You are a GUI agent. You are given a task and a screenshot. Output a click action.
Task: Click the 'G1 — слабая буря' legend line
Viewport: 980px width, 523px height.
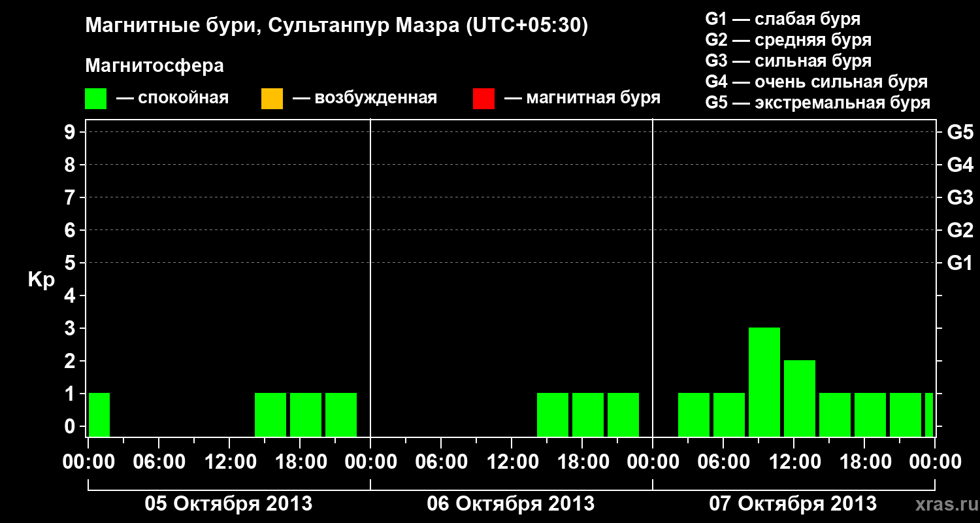[x=783, y=19]
